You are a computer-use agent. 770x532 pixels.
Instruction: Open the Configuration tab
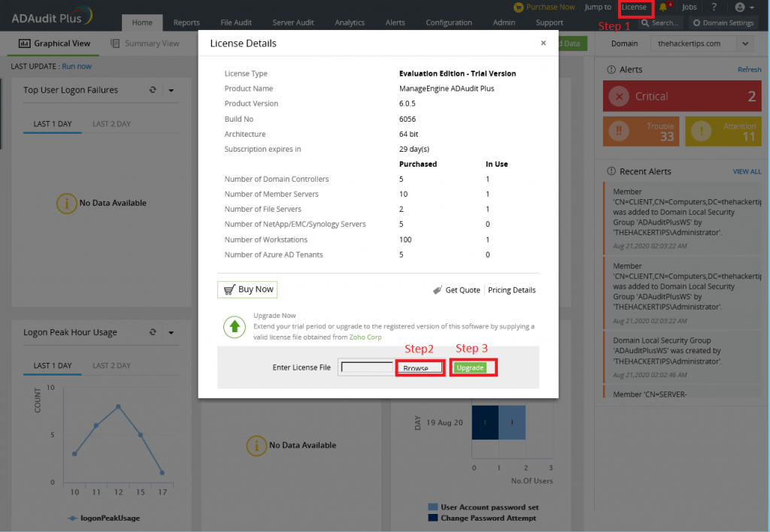[x=449, y=23]
